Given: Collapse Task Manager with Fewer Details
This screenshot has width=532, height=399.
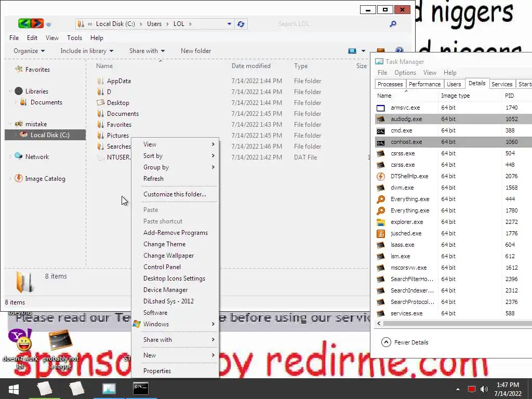Looking at the screenshot, I should [x=405, y=342].
